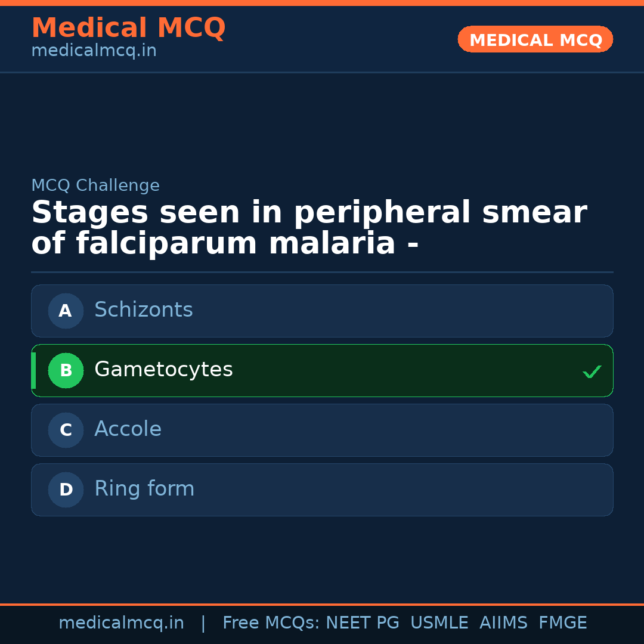Open the medicalmcq.in link under the logo
This screenshot has width=644, height=644.
point(94,50)
